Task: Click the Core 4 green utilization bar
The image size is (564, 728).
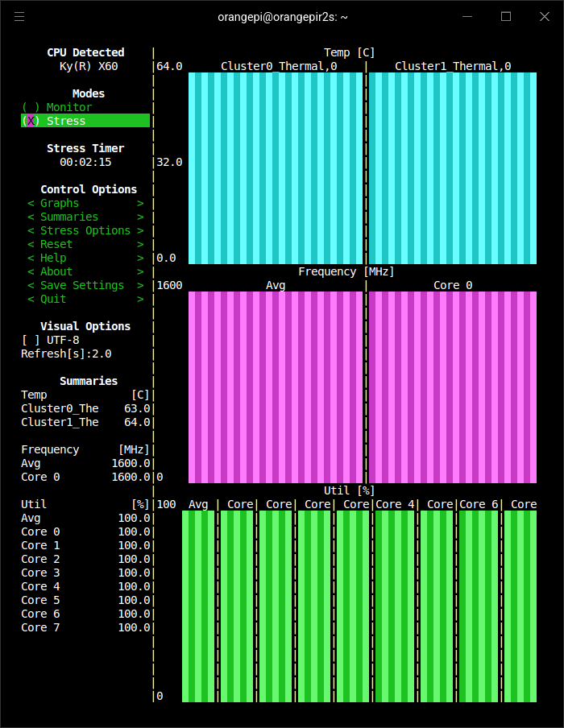Action: click(x=395, y=606)
